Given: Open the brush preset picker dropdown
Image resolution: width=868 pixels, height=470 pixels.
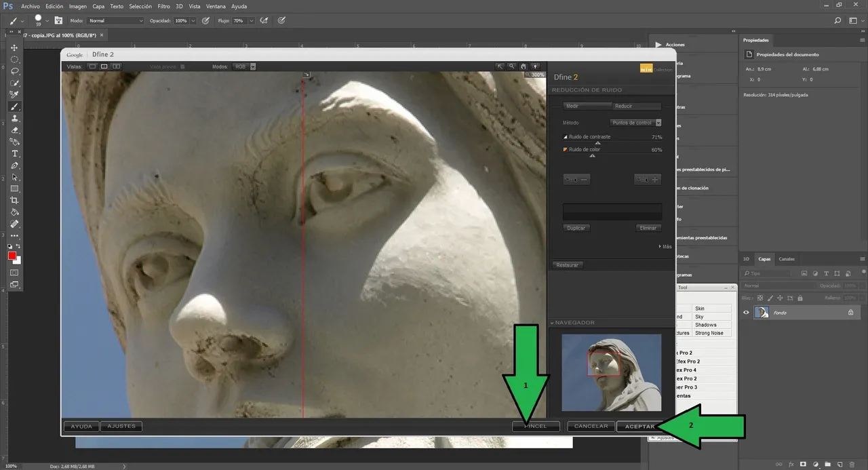Looking at the screenshot, I should click(47, 21).
